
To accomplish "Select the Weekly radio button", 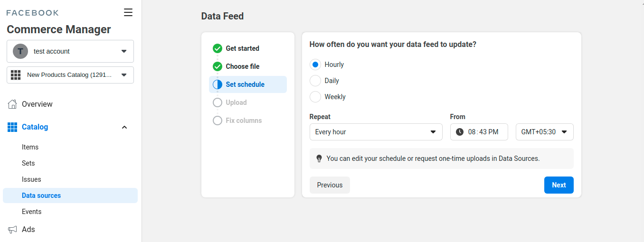I will point(315,97).
